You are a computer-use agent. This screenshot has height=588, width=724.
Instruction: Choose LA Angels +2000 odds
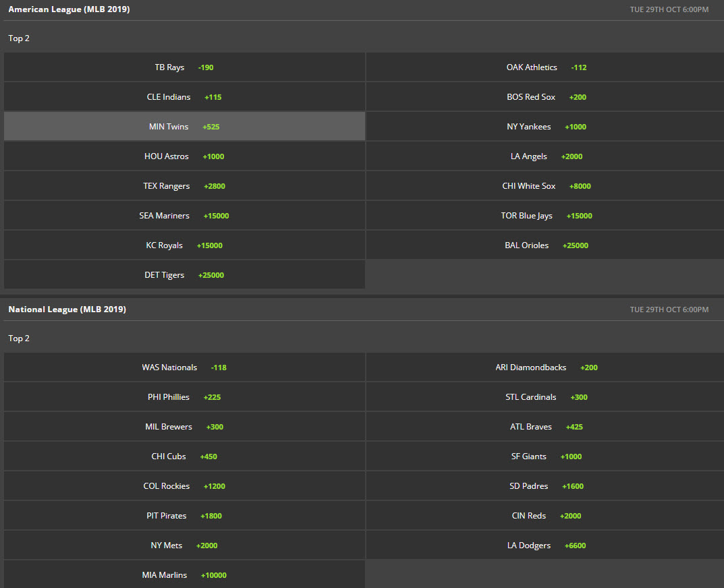(x=545, y=156)
